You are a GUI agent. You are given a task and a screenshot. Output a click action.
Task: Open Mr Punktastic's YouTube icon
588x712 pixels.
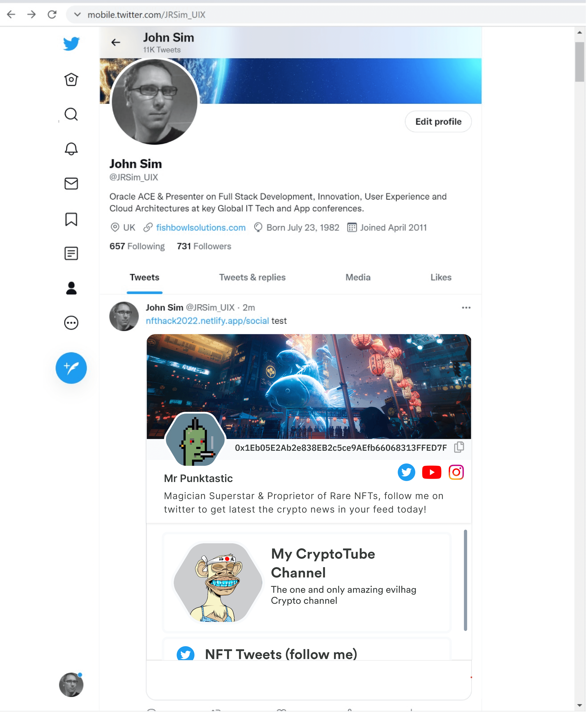[x=432, y=472]
